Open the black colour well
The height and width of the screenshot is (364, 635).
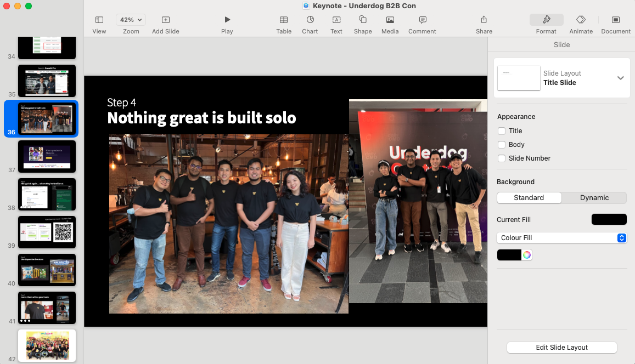coord(509,255)
